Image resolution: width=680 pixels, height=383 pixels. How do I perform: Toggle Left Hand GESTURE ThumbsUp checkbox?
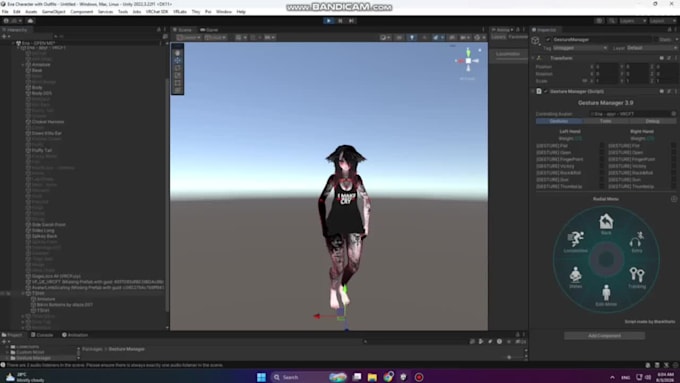pyautogui.click(x=602, y=186)
